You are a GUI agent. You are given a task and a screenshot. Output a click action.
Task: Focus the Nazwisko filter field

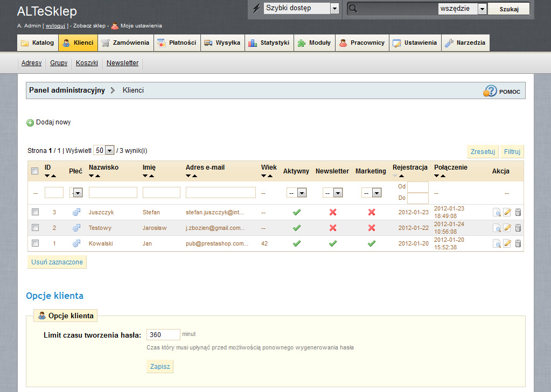point(113,192)
